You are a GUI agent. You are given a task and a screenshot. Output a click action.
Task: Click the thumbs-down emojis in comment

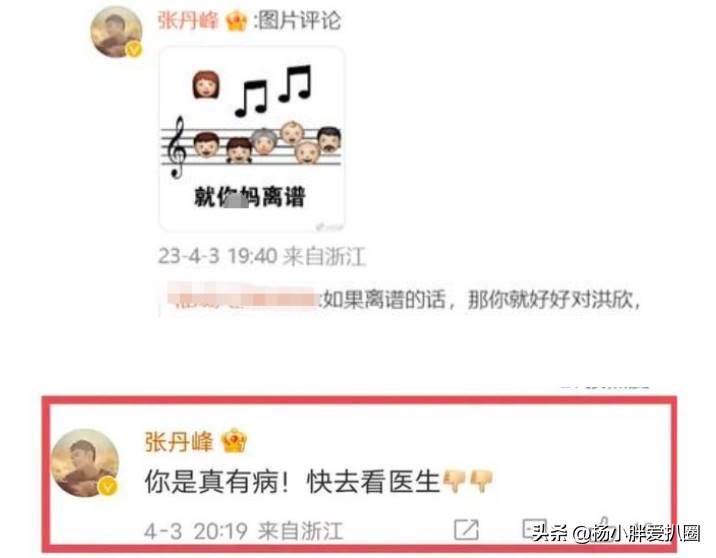coord(469,481)
